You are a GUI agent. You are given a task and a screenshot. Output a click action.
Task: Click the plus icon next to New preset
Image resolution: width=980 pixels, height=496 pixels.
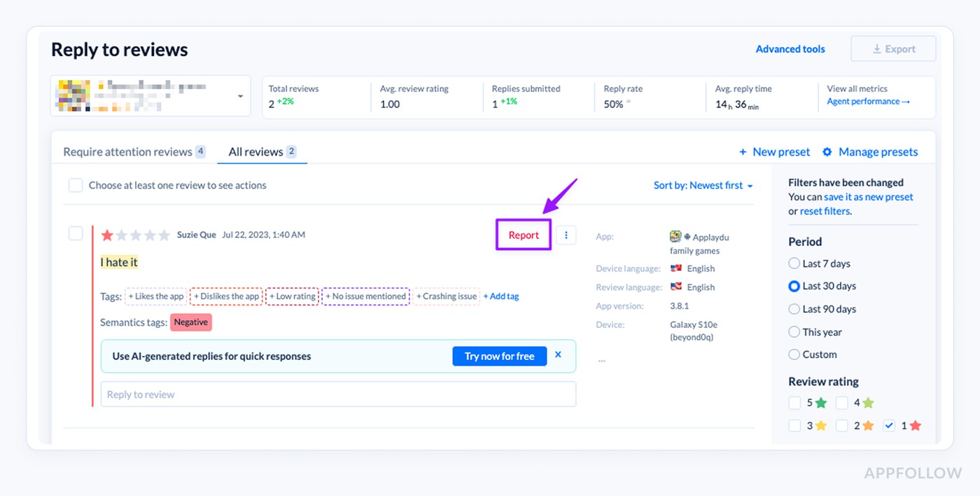tap(744, 151)
